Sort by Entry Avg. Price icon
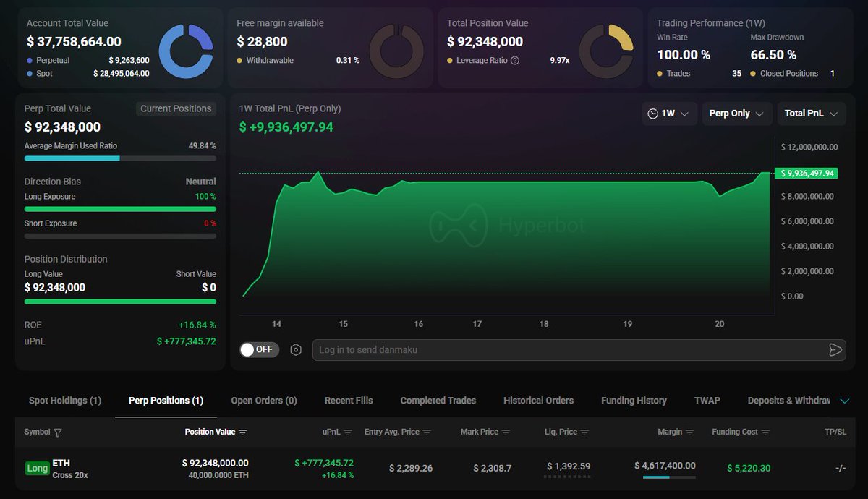868x499 pixels. click(x=427, y=432)
